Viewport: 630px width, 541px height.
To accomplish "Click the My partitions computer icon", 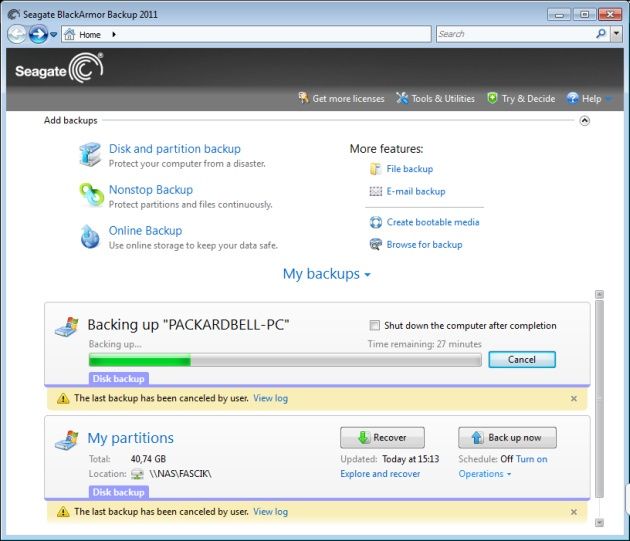I will [x=67, y=440].
